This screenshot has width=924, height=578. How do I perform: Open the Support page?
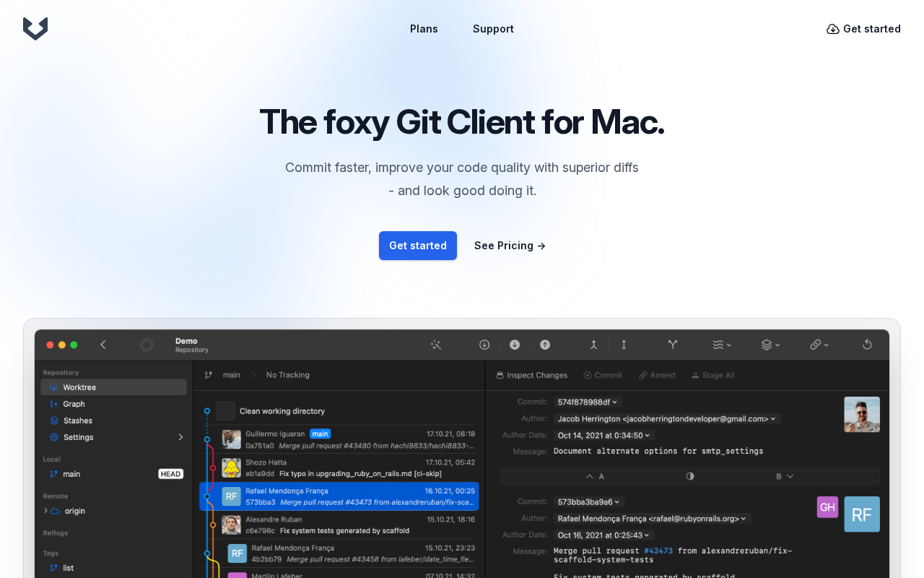[x=493, y=29]
